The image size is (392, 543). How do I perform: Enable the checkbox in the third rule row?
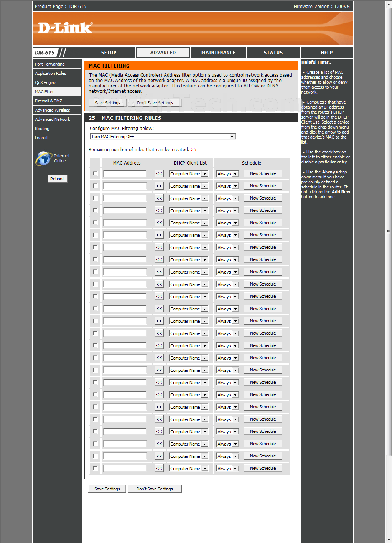tap(95, 198)
